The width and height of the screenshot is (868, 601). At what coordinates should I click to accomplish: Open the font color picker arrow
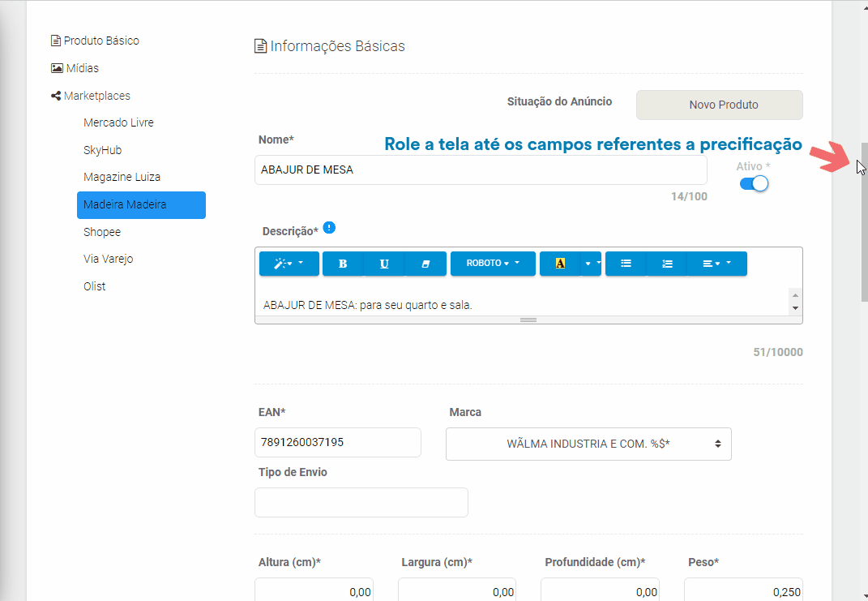tap(591, 264)
